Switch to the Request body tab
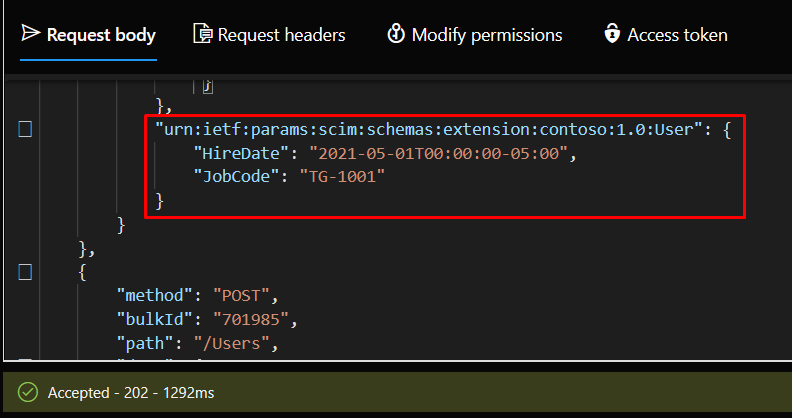The image size is (792, 418). click(101, 35)
